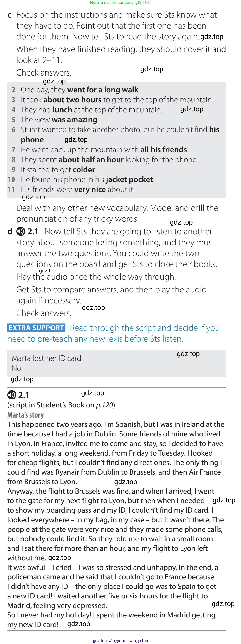Click the audio icon above Marta's story script
This screenshot has height=644, width=241.
coord(12,395)
